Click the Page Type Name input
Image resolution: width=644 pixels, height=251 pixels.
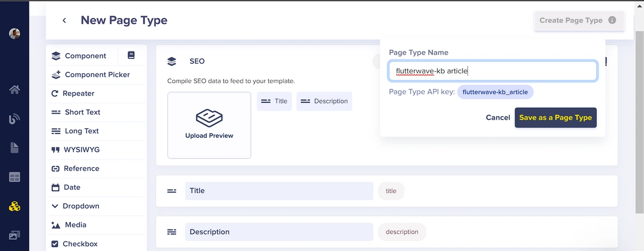(493, 71)
